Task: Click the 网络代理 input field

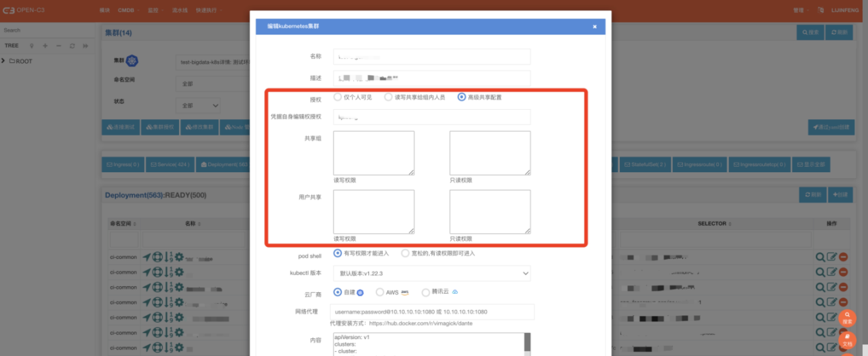Action: pyautogui.click(x=432, y=312)
